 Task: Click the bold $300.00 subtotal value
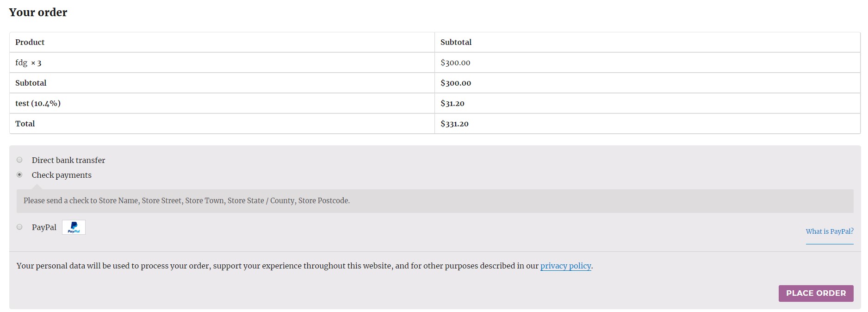(455, 83)
